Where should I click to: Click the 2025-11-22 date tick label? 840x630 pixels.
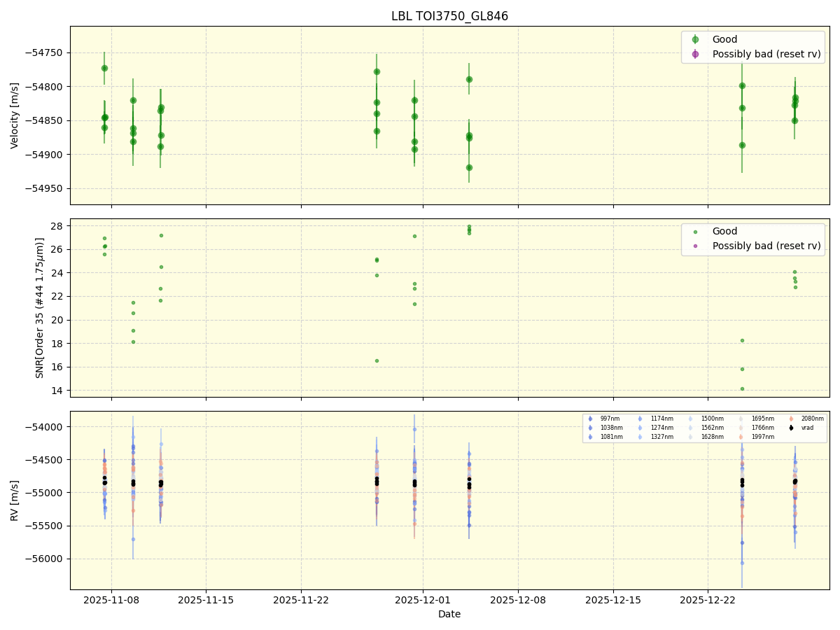[x=301, y=600]
